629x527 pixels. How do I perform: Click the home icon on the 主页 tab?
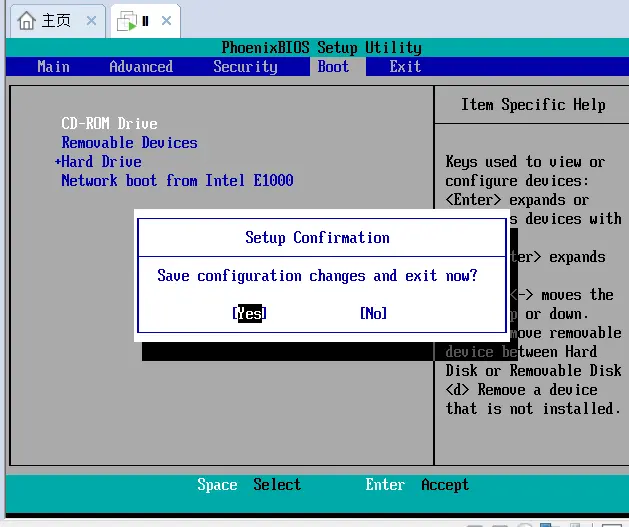tap(26, 20)
